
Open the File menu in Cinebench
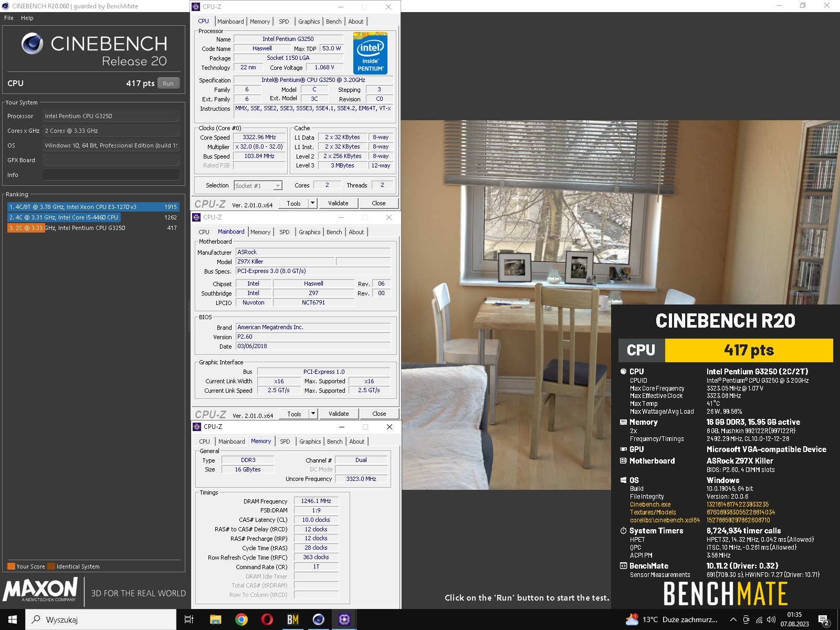(x=9, y=18)
